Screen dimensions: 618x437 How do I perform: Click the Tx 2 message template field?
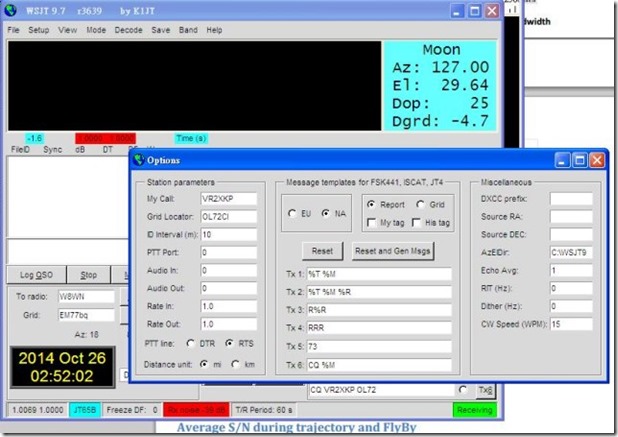(x=379, y=292)
